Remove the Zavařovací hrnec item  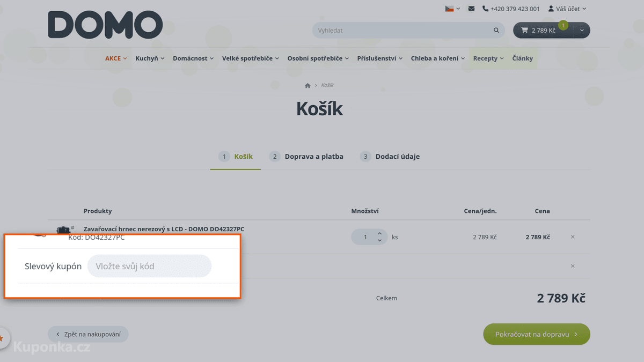(573, 237)
